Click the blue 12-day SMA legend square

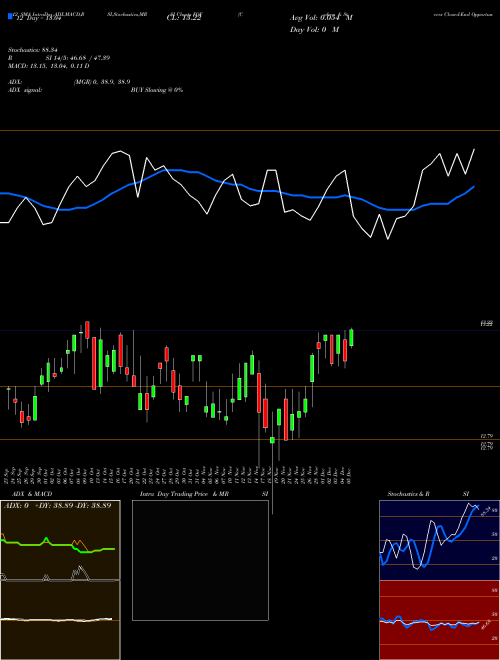coord(10,16)
